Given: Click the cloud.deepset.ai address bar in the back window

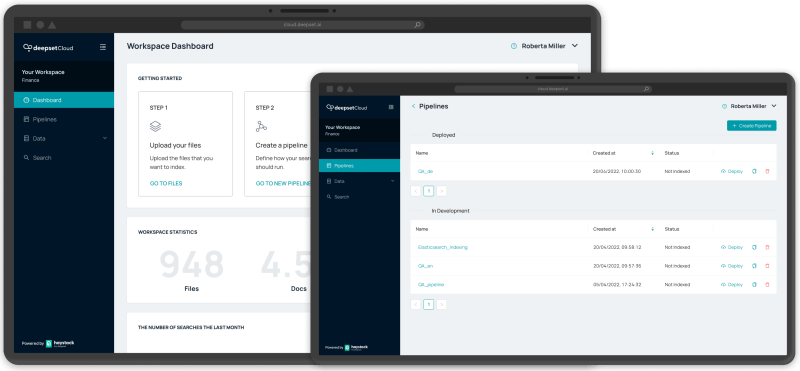Looking at the screenshot, I should pyautogui.click(x=303, y=24).
